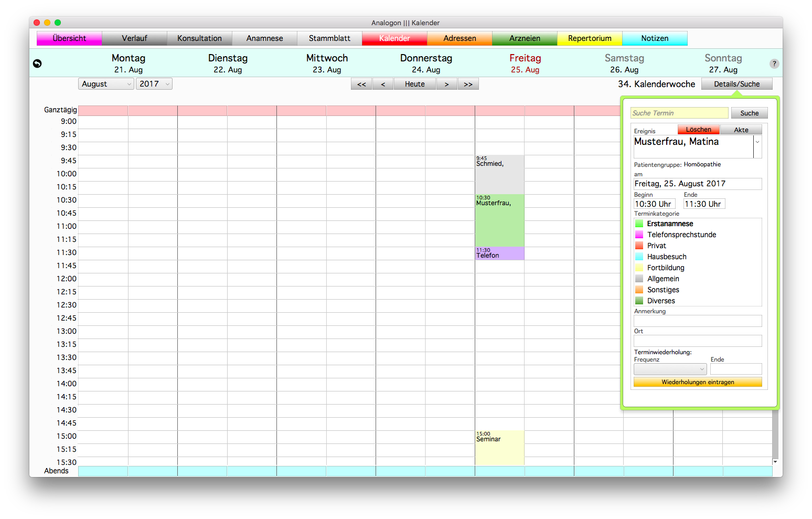Click the red Privat color swatch
812x519 pixels.
(x=639, y=246)
